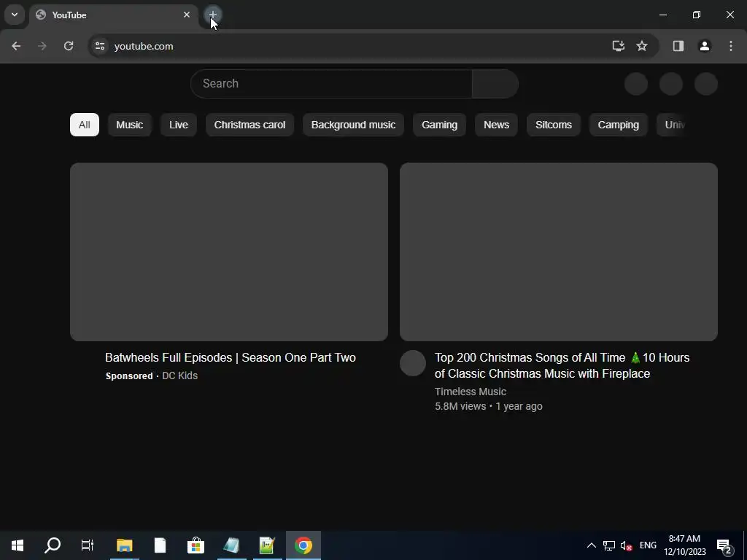The height and width of the screenshot is (560, 747).
Task: Open a new tab with the plus button
Action: click(213, 15)
